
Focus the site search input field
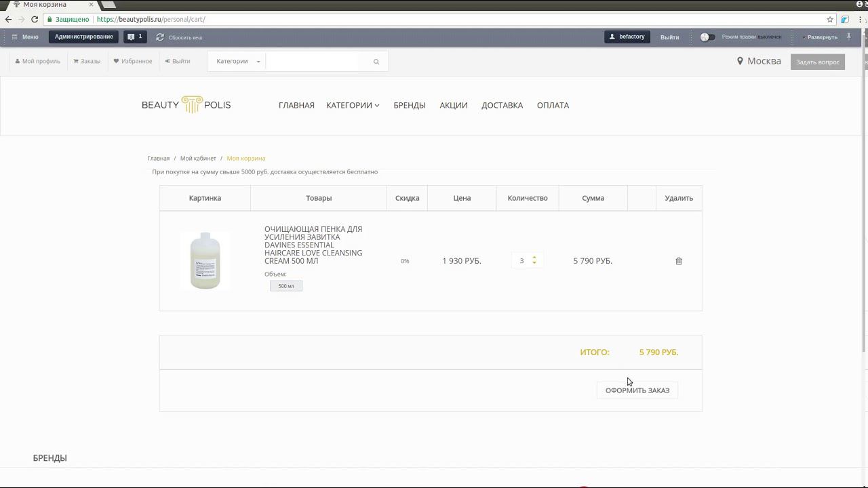tap(316, 62)
